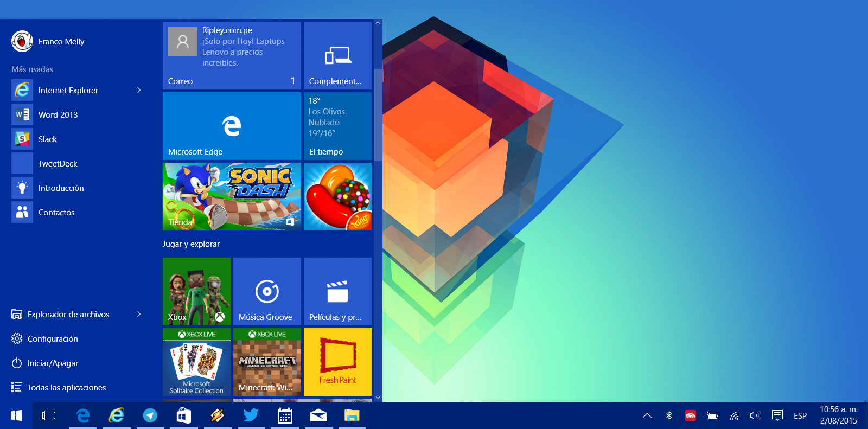868x429 pixels.
Task: Click the red phone tray icon
Action: [691, 415]
